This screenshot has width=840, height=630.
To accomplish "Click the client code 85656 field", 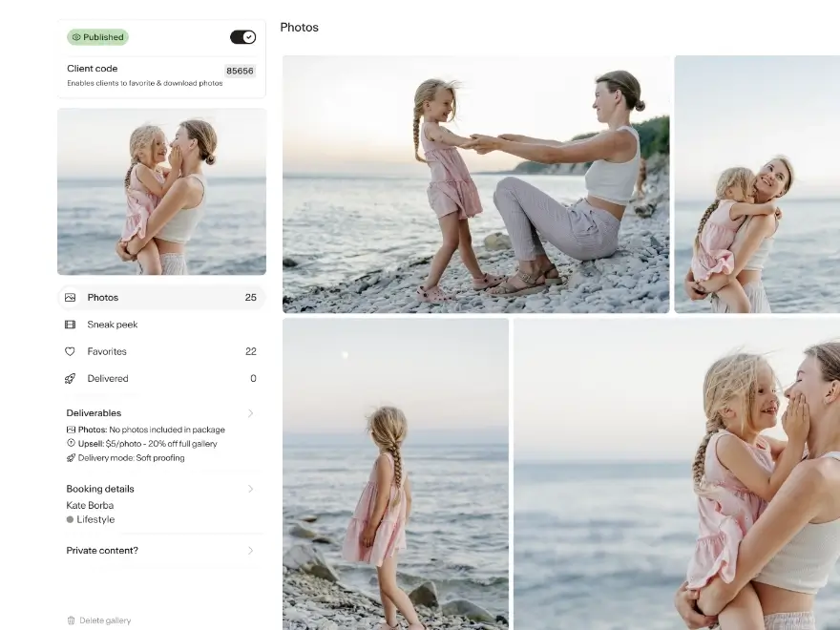I will [240, 71].
